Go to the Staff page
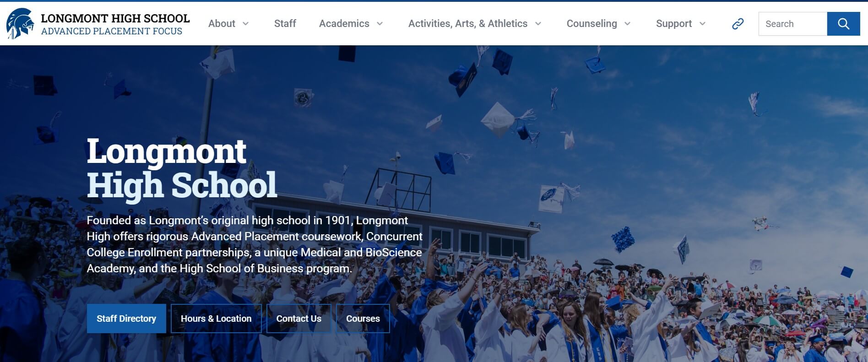The height and width of the screenshot is (362, 868). 285,23
